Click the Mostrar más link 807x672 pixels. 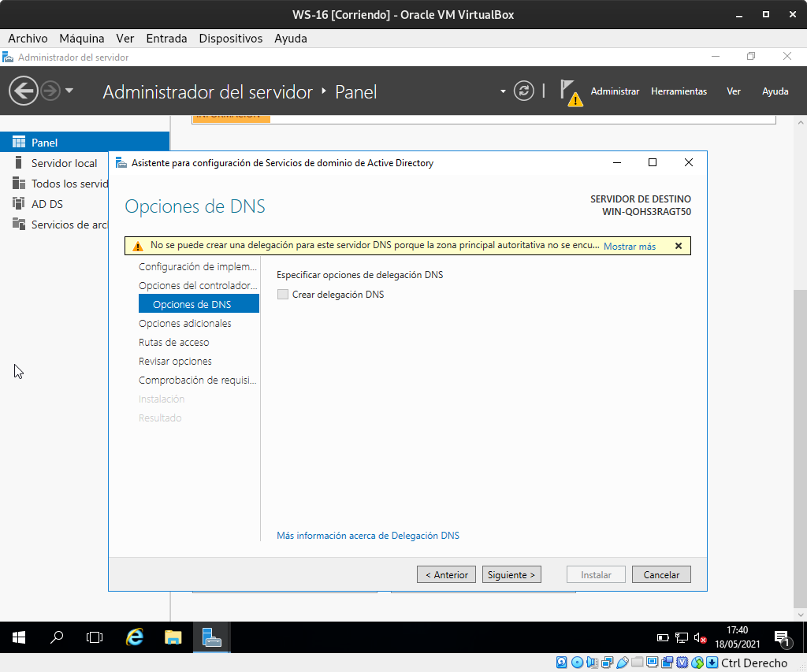(630, 247)
